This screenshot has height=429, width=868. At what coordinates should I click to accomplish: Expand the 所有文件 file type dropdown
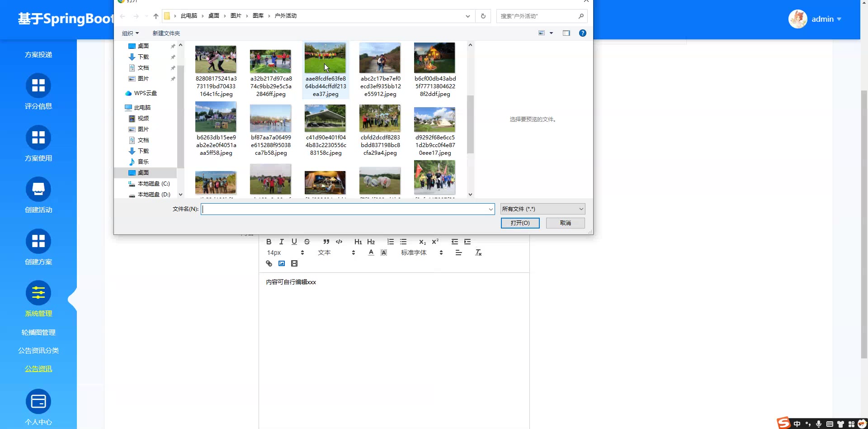point(542,209)
